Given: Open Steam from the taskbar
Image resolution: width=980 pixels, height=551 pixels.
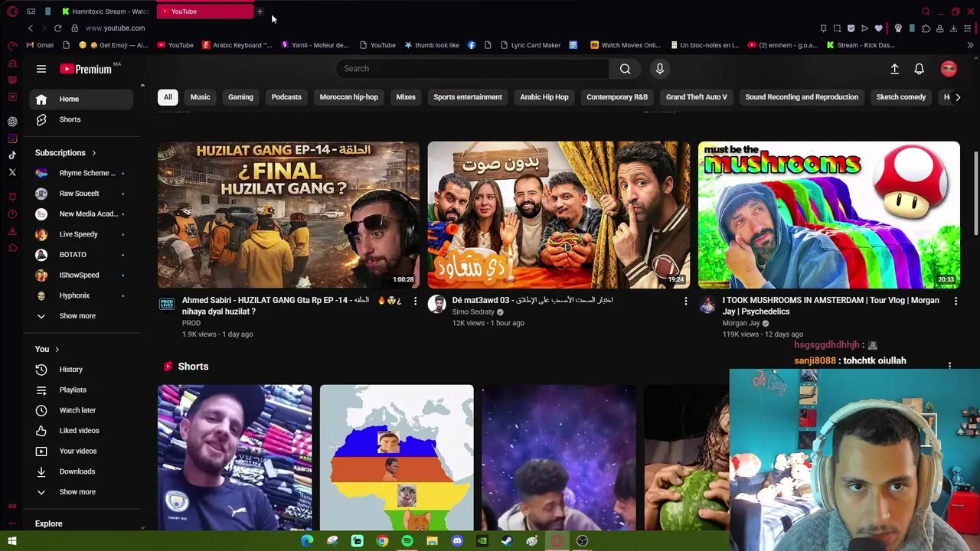Looking at the screenshot, I should [x=507, y=541].
